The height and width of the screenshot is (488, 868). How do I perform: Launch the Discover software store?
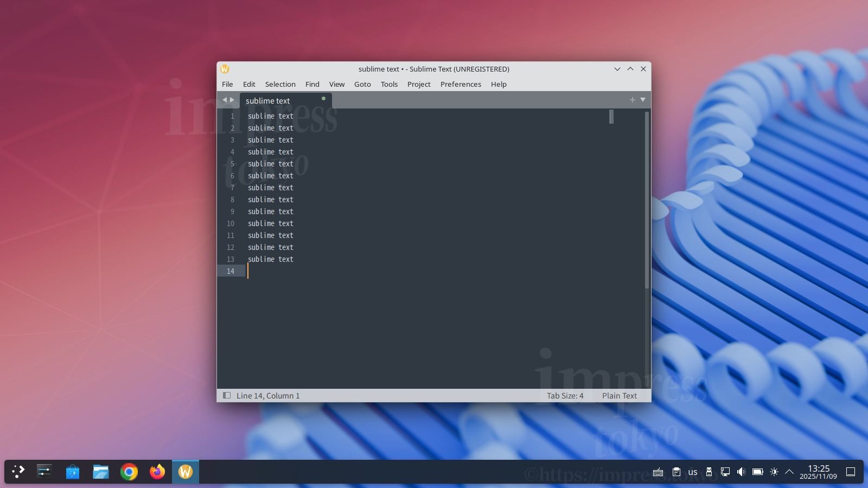72,472
